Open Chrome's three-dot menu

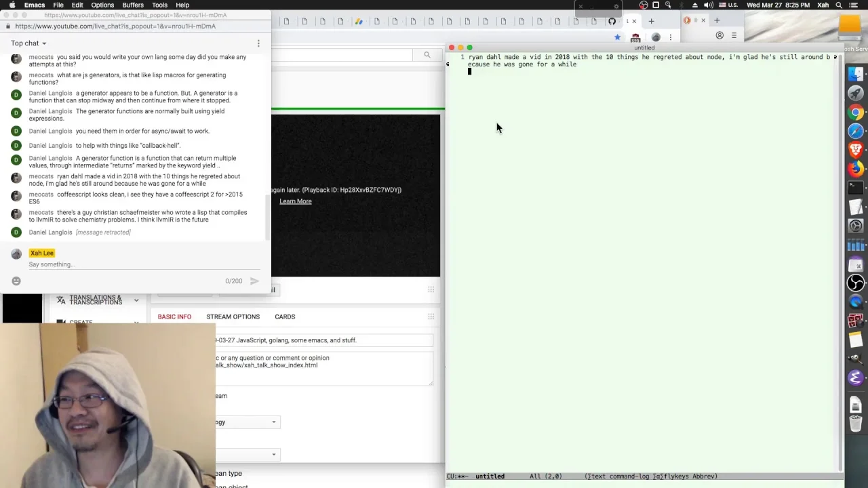point(671,37)
